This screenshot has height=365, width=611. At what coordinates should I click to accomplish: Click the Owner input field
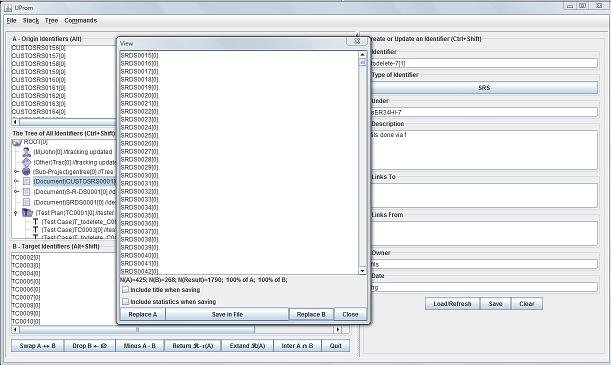(484, 264)
